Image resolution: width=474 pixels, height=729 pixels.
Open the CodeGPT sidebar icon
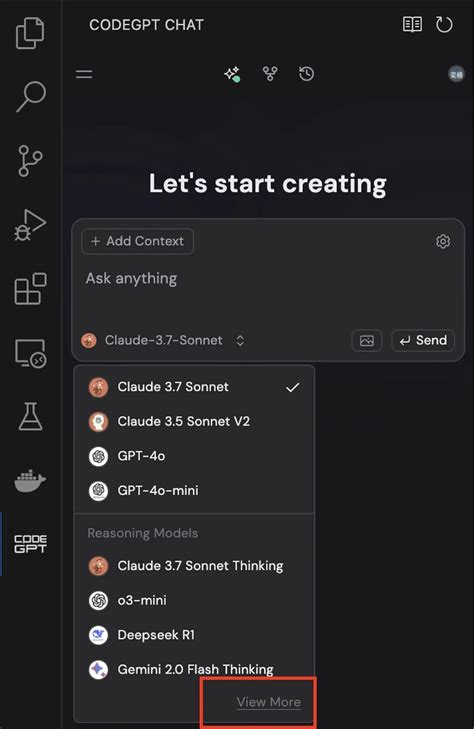pos(30,544)
